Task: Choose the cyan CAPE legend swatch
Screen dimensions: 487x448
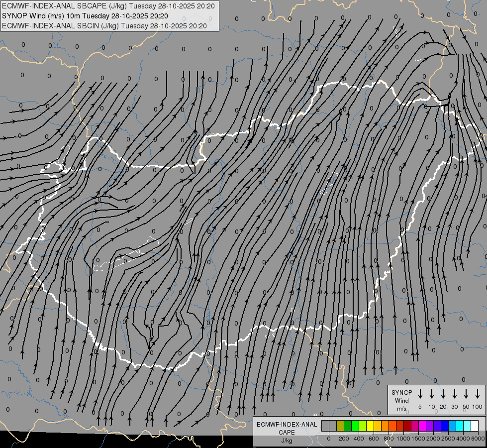Action: tap(460, 426)
